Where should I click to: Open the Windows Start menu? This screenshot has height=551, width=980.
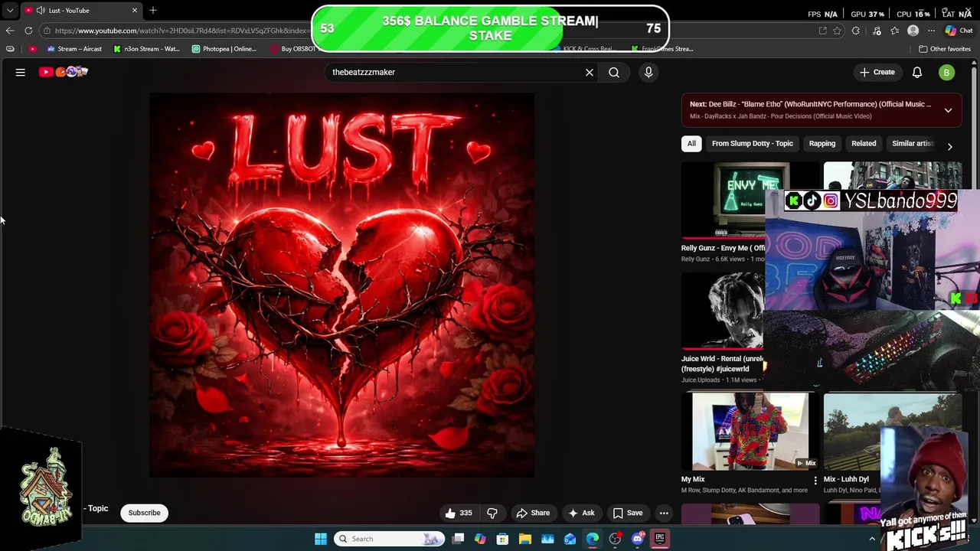[321, 539]
